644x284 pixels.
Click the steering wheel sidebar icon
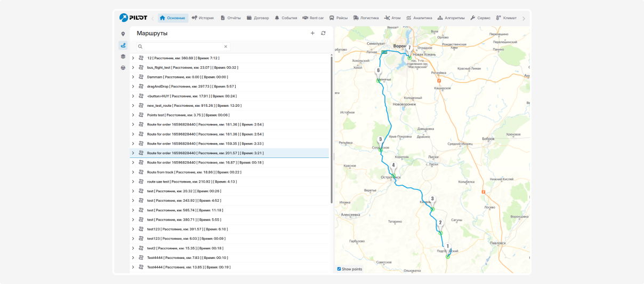click(x=123, y=68)
